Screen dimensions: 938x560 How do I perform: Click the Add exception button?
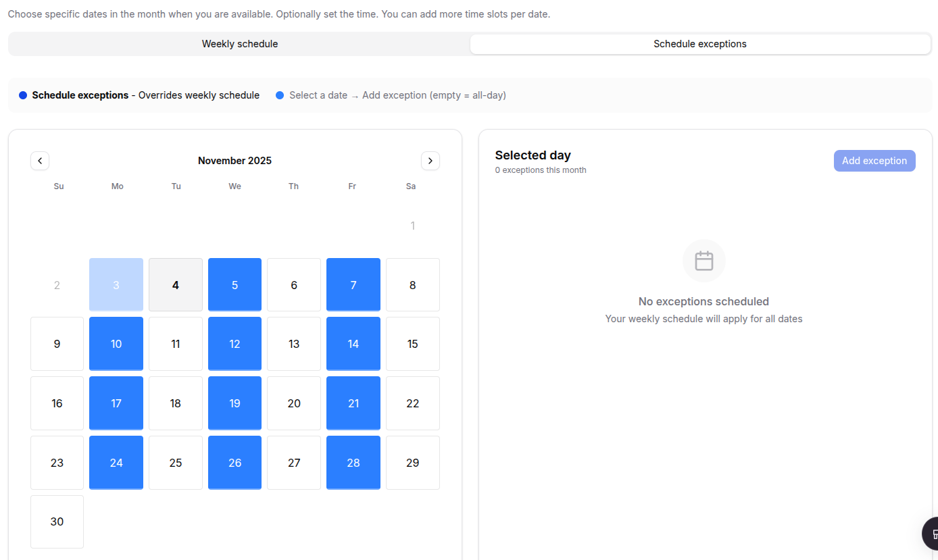(x=874, y=160)
